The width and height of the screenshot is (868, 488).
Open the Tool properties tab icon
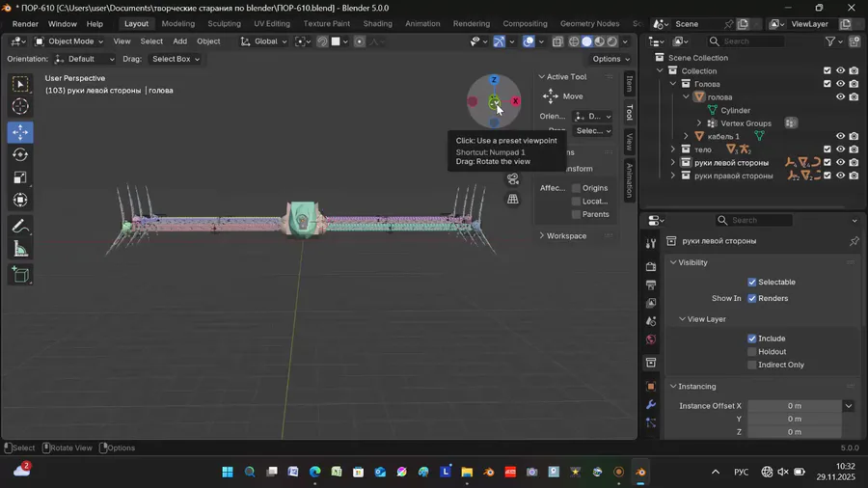651,243
